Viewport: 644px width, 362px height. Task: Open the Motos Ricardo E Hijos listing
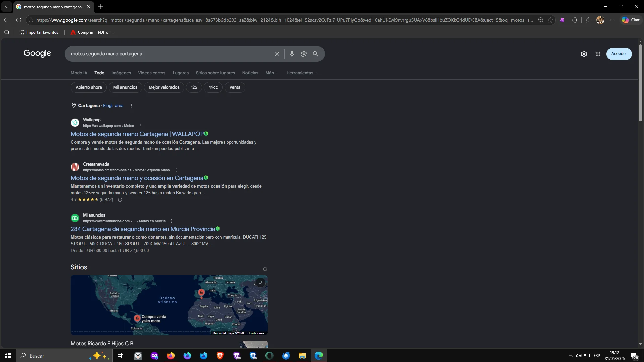pos(102,344)
